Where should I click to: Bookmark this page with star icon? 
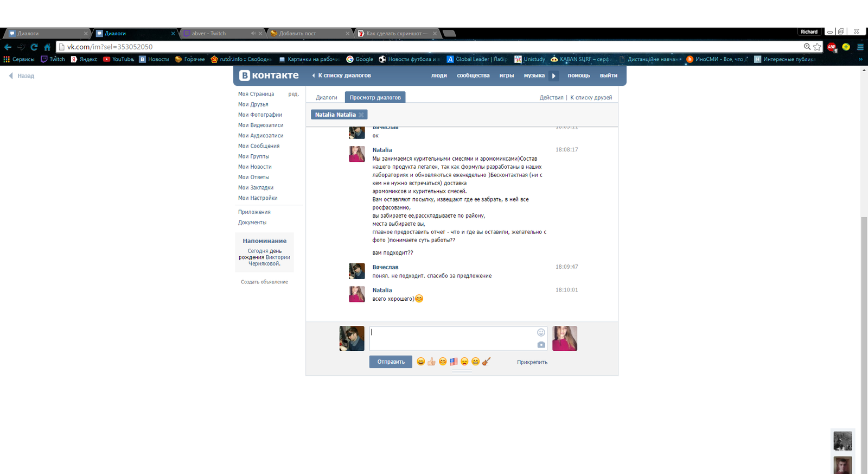(817, 47)
